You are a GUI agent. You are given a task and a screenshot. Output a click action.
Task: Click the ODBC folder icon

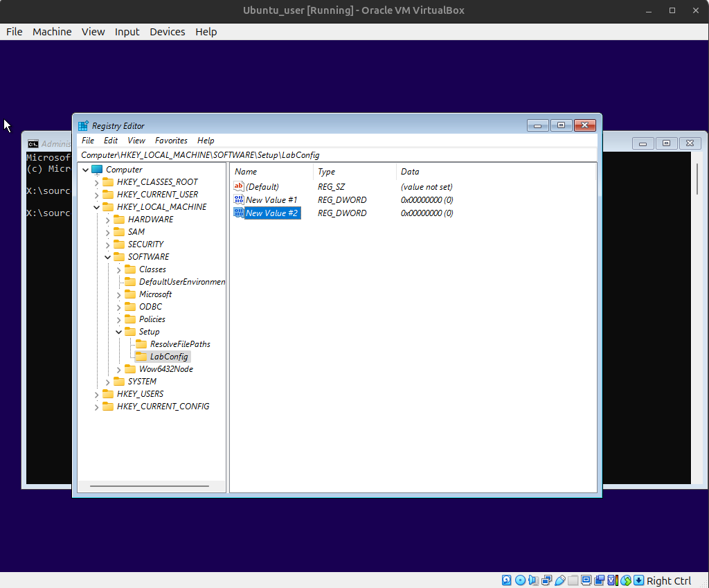[130, 307]
